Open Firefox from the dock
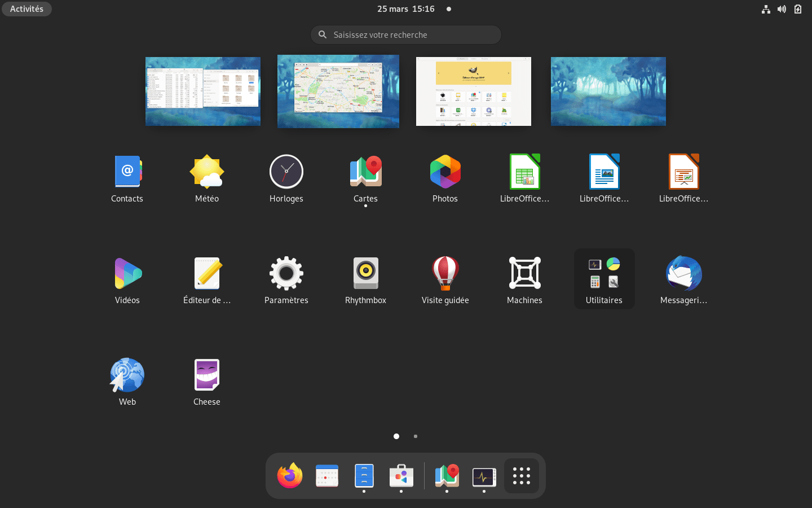This screenshot has height=508, width=812. tap(290, 476)
